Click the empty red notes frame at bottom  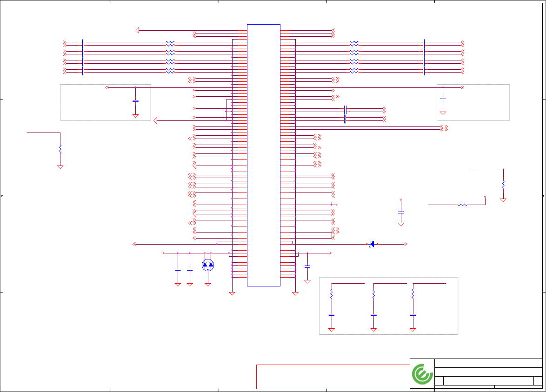pyautogui.click(x=333, y=377)
